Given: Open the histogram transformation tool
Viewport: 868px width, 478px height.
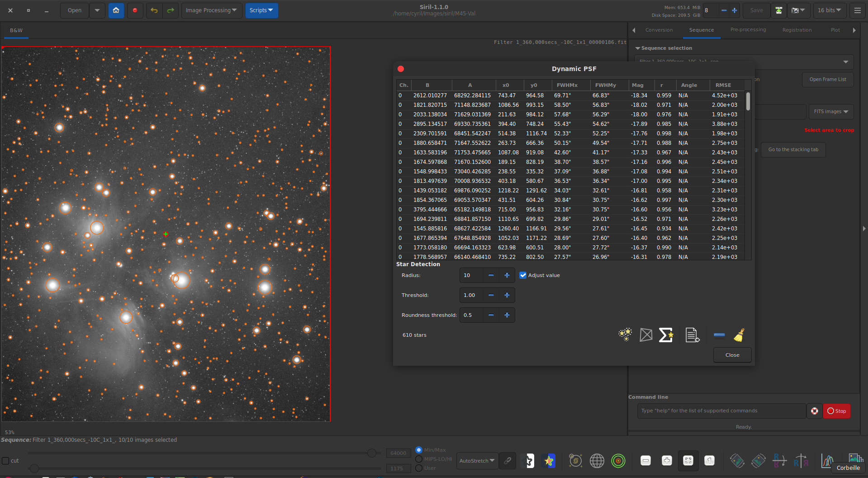Looking at the screenshot, I should coord(827,460).
